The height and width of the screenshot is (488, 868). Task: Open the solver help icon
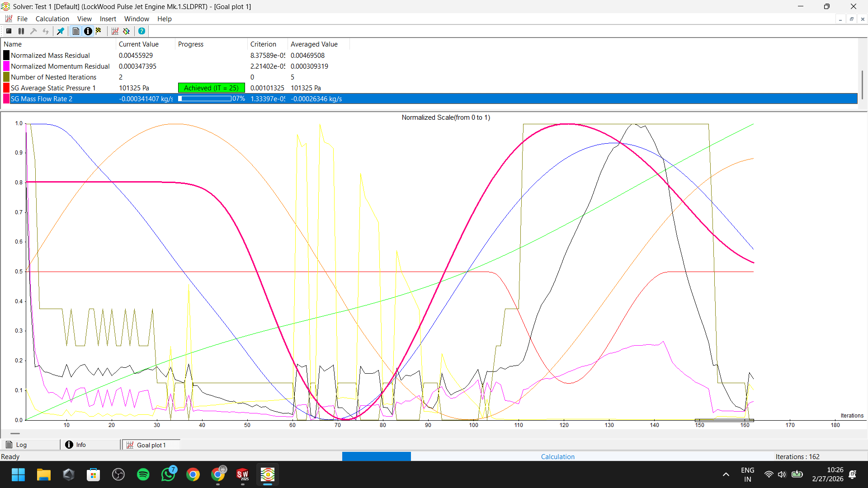click(142, 31)
